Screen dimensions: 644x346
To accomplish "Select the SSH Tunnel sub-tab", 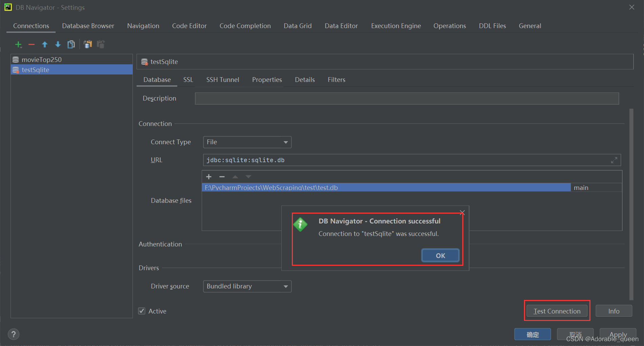I will [223, 80].
